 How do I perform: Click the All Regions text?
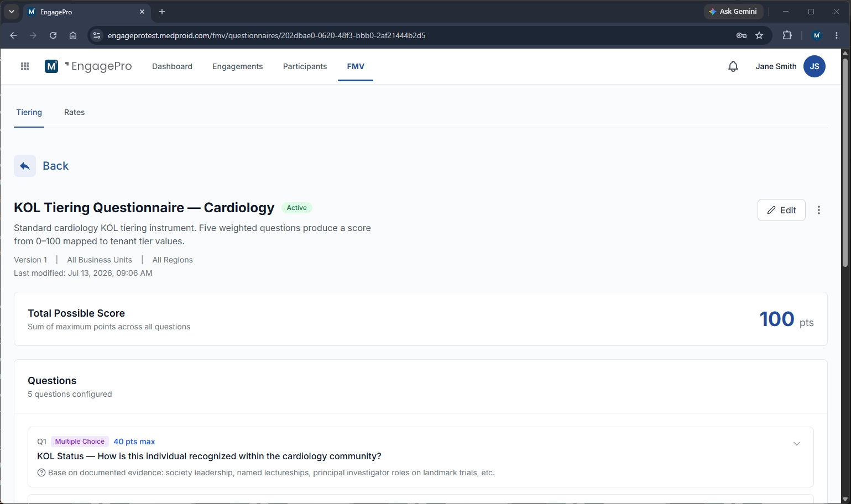pos(173,260)
